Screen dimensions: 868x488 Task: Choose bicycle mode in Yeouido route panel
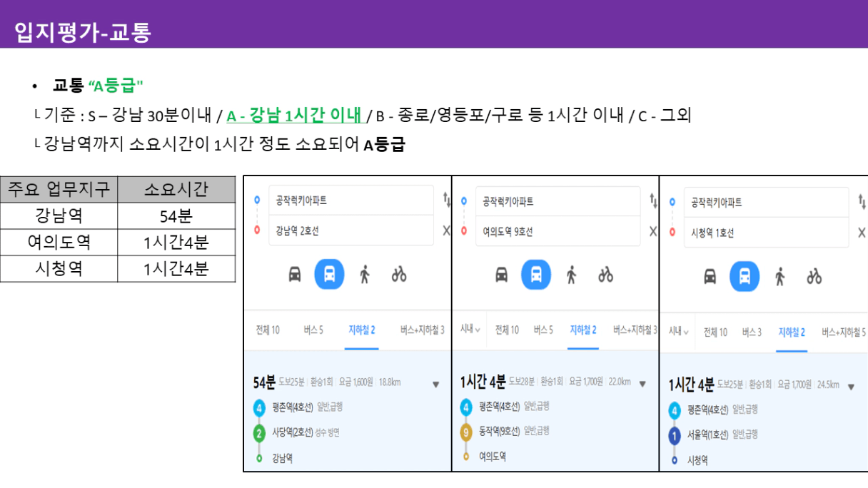tap(606, 275)
